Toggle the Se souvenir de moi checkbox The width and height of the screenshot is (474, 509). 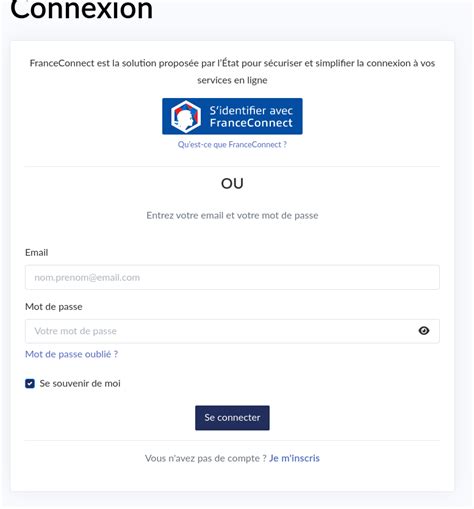30,384
